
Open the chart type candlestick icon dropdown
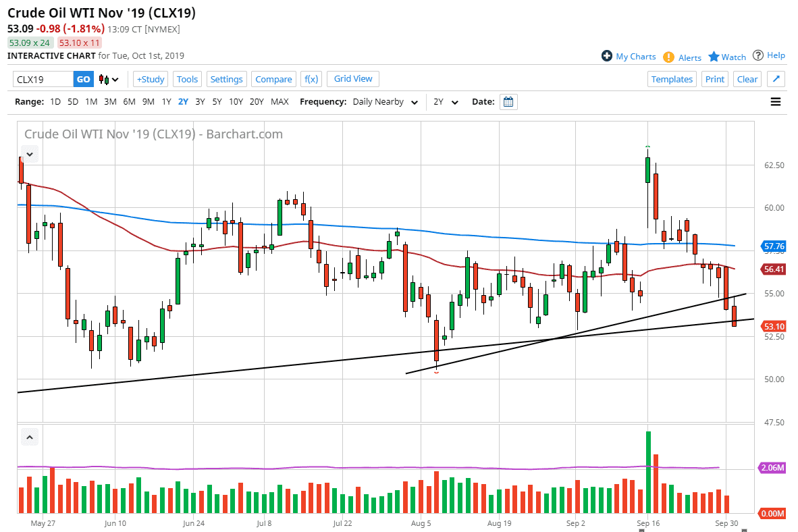(x=108, y=79)
